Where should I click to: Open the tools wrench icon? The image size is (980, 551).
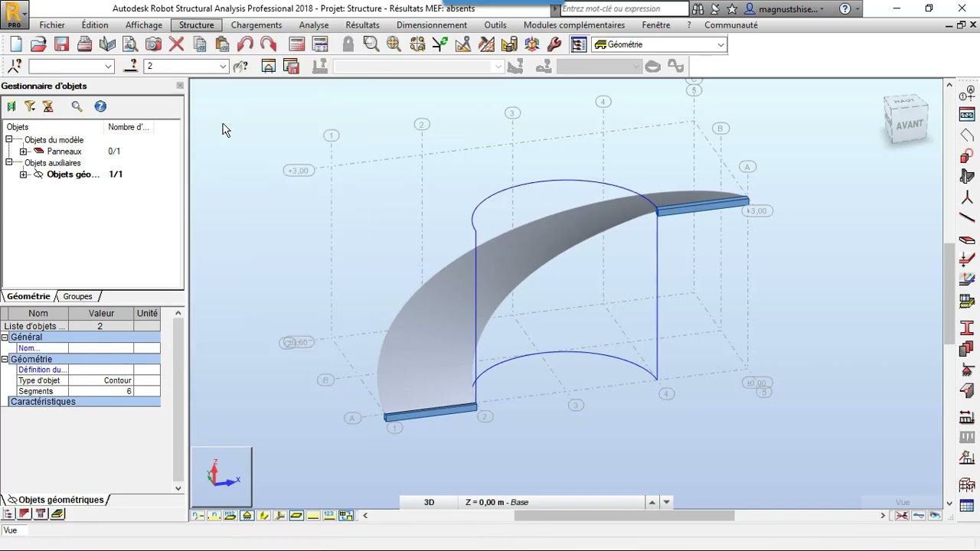(555, 44)
